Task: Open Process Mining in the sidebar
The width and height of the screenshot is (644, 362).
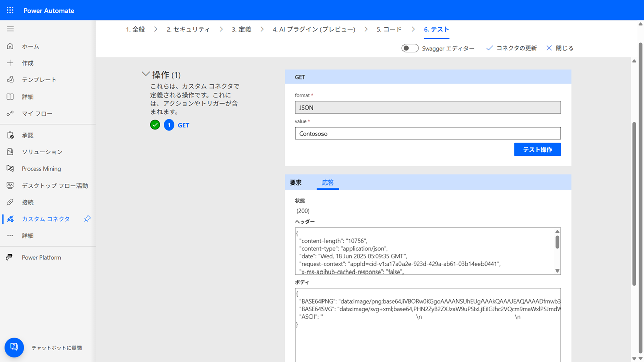Action: click(x=41, y=169)
